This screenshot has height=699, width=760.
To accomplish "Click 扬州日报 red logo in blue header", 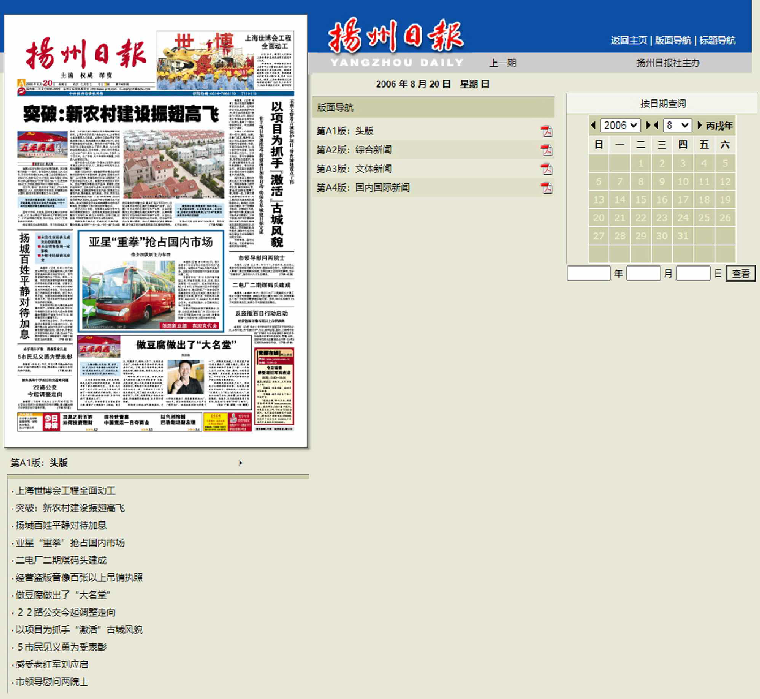I will tap(396, 36).
